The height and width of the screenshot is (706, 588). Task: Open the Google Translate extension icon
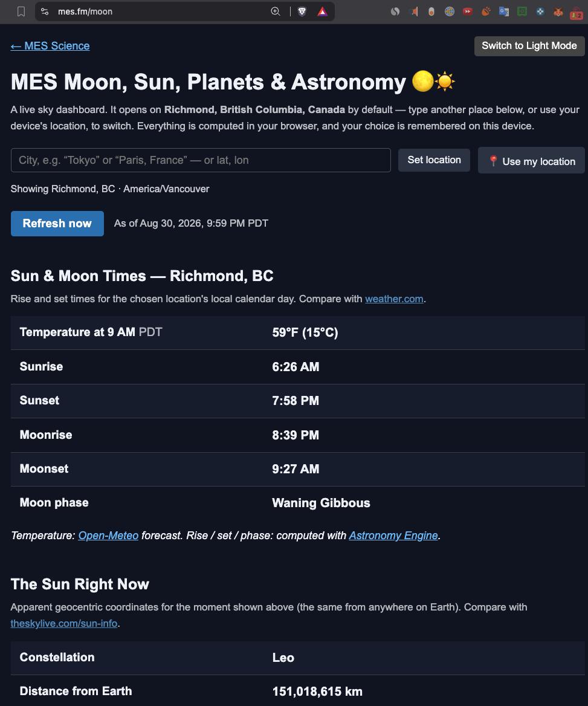point(504,11)
